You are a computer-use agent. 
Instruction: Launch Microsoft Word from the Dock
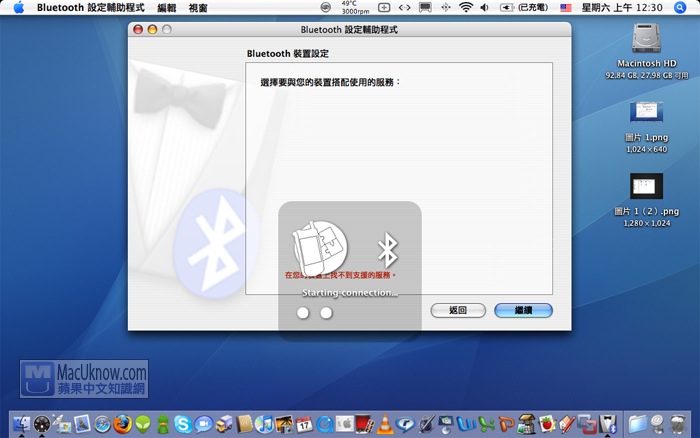(466, 424)
